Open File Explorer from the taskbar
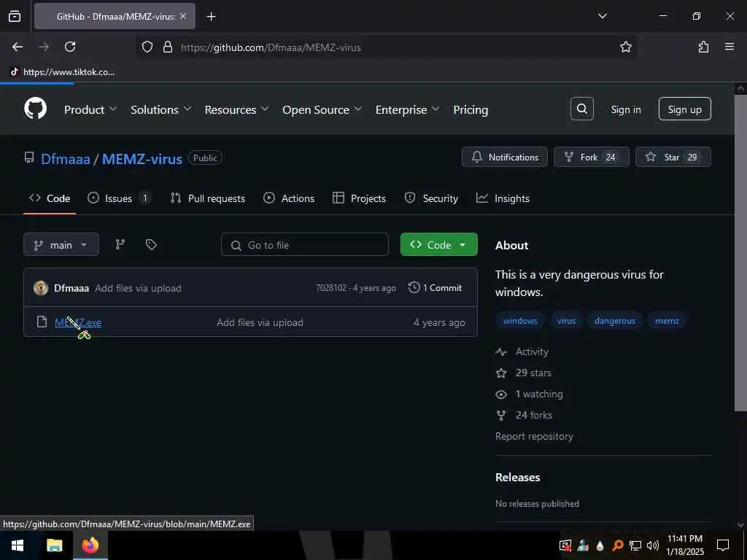 [x=54, y=545]
